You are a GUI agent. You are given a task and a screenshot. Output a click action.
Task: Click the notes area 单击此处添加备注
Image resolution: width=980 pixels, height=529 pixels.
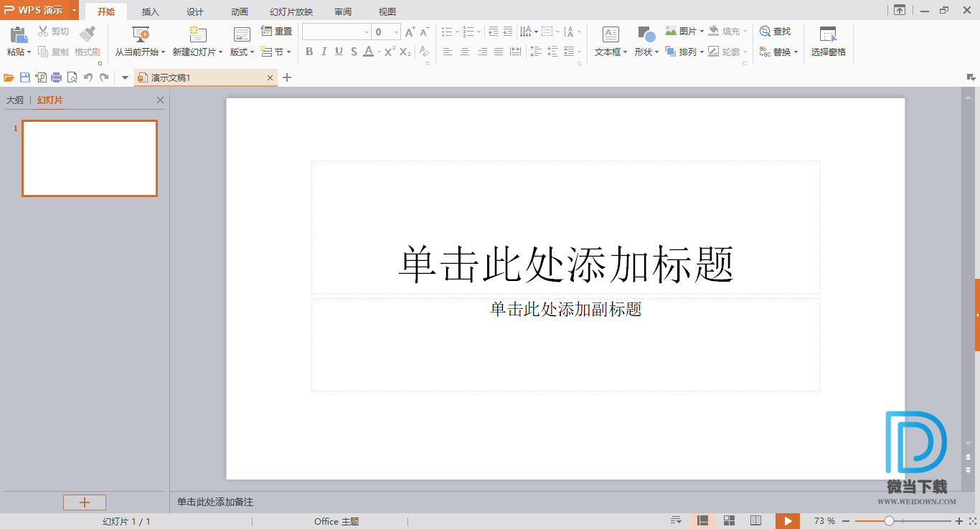[x=216, y=502]
